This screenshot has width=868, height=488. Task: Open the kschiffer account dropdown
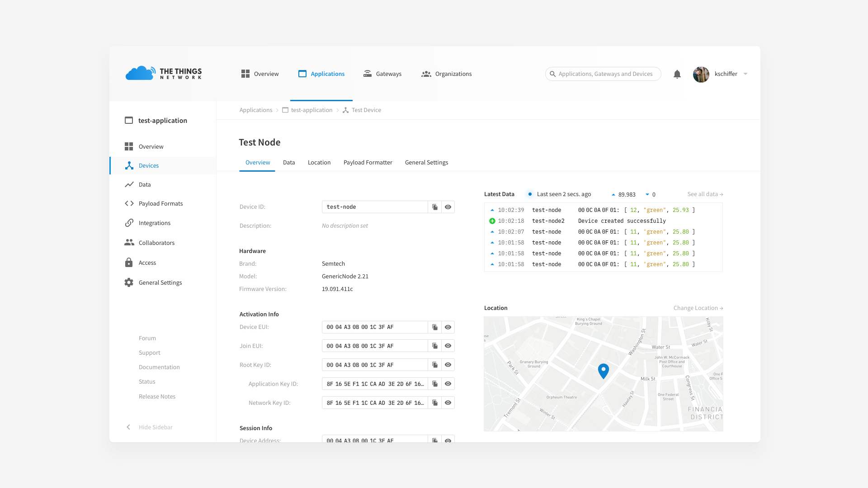click(730, 74)
